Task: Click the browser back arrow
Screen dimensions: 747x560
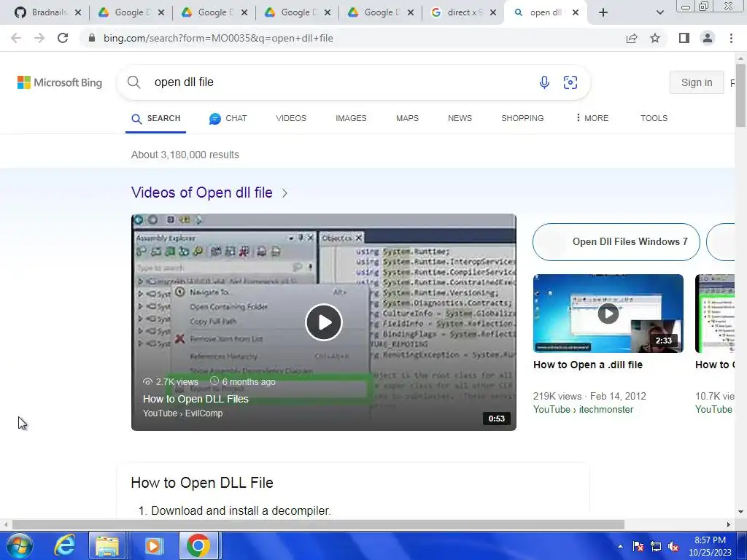Action: click(16, 38)
